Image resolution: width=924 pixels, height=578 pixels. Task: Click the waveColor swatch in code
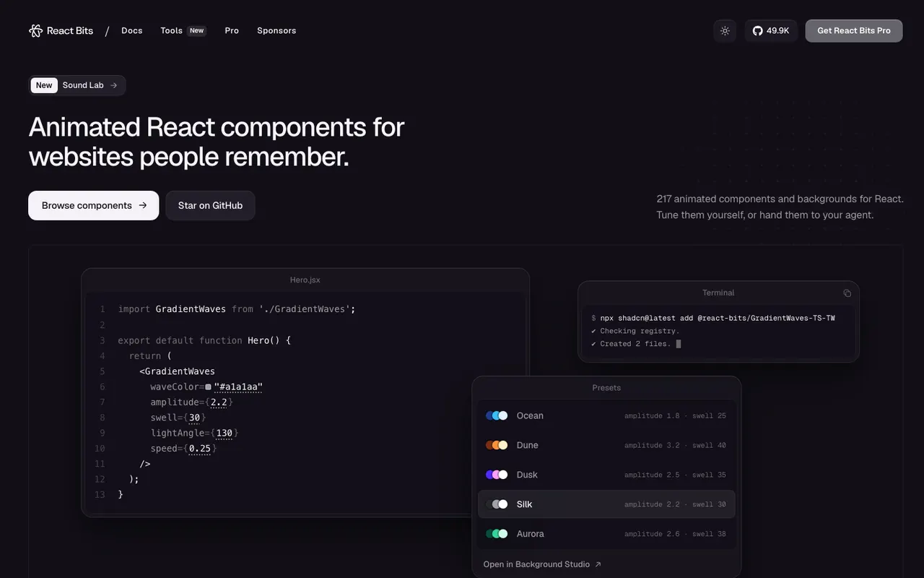tap(208, 387)
